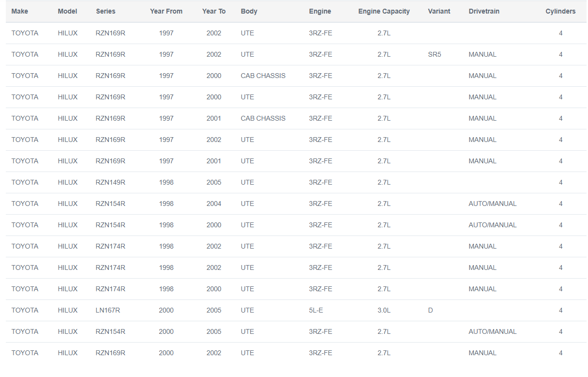Viewport: 588px width, 377px height.
Task: Click Year From 2000 in RZN169R row
Action: click(166, 353)
